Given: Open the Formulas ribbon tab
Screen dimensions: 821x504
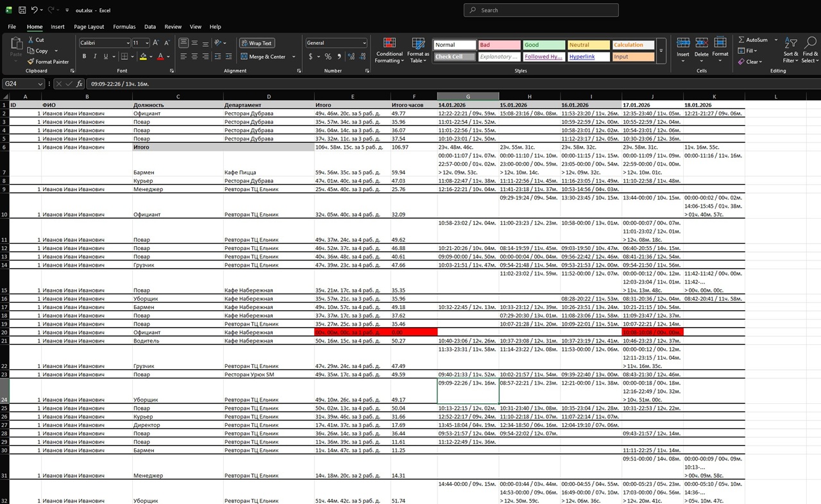Looking at the screenshot, I should [124, 27].
